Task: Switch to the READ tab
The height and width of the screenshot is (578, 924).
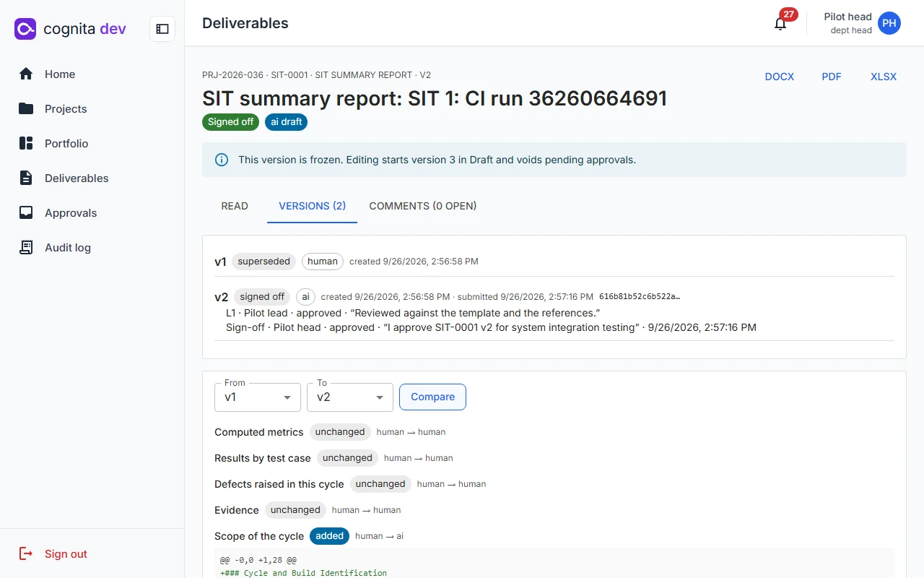Action: click(235, 206)
